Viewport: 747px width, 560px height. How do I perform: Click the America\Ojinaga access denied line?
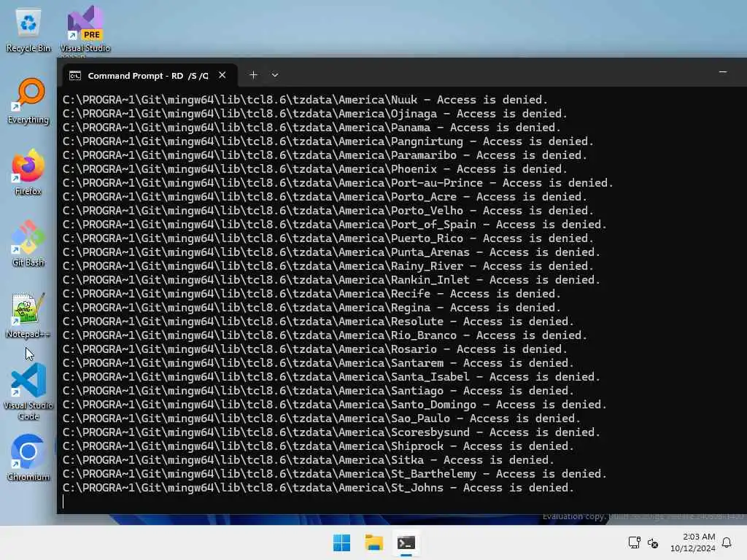[315, 114]
